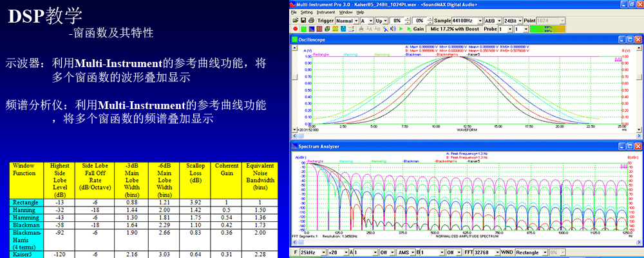Screen dimensions: 644x258
Task: Click the Coherent Gain column header
Action: coord(227,181)
